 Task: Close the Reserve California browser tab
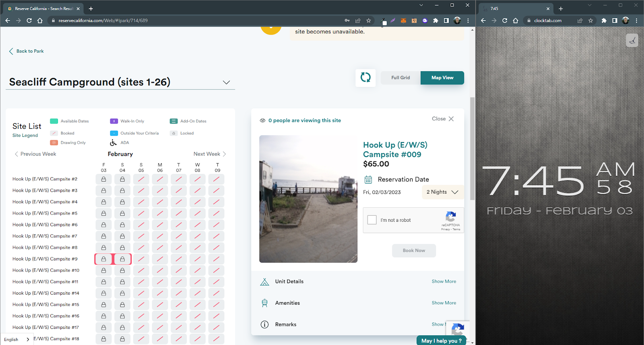point(78,8)
